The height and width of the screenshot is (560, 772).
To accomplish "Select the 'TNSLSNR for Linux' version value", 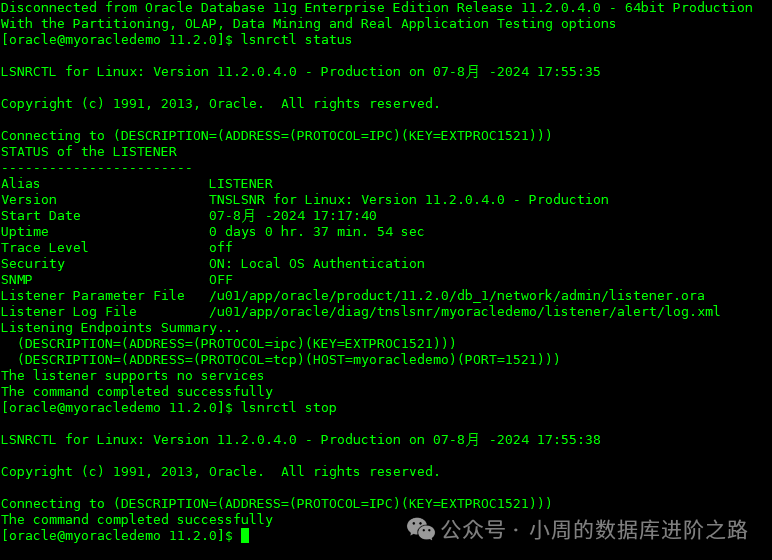I will pyautogui.click(x=409, y=199).
